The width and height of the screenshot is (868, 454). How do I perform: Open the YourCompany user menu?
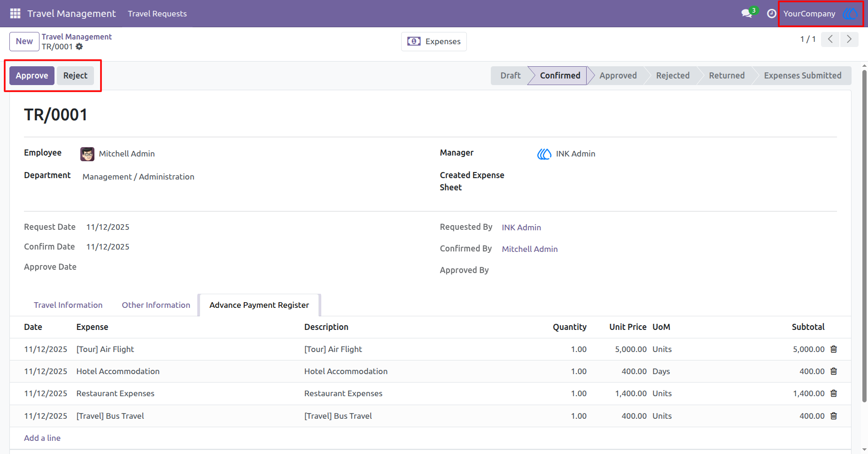[x=821, y=14]
